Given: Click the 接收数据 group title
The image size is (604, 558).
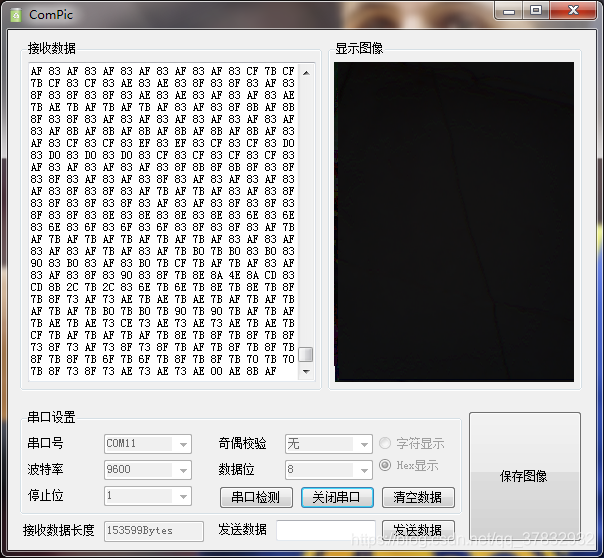Looking at the screenshot, I should pyautogui.click(x=52, y=49).
